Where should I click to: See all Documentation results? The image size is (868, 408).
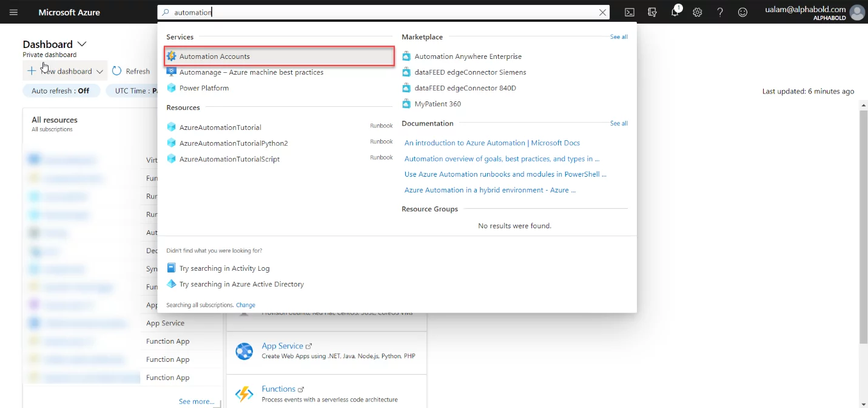(x=619, y=123)
